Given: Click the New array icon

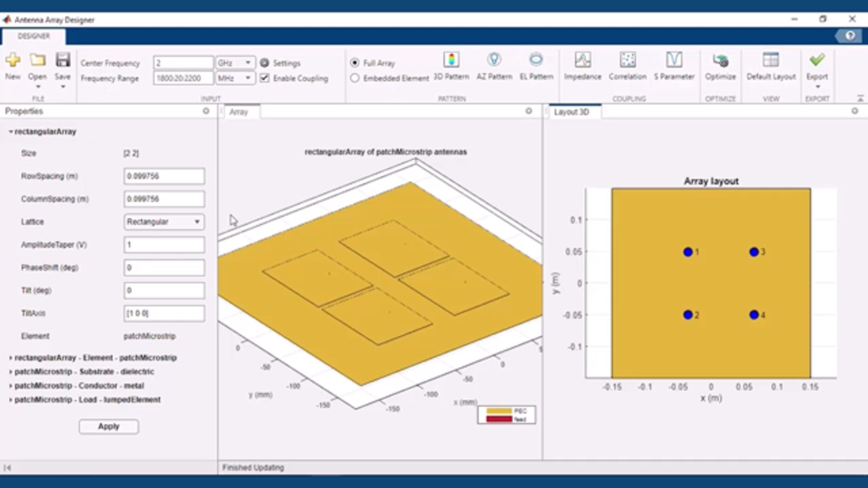Looking at the screenshot, I should (13, 66).
